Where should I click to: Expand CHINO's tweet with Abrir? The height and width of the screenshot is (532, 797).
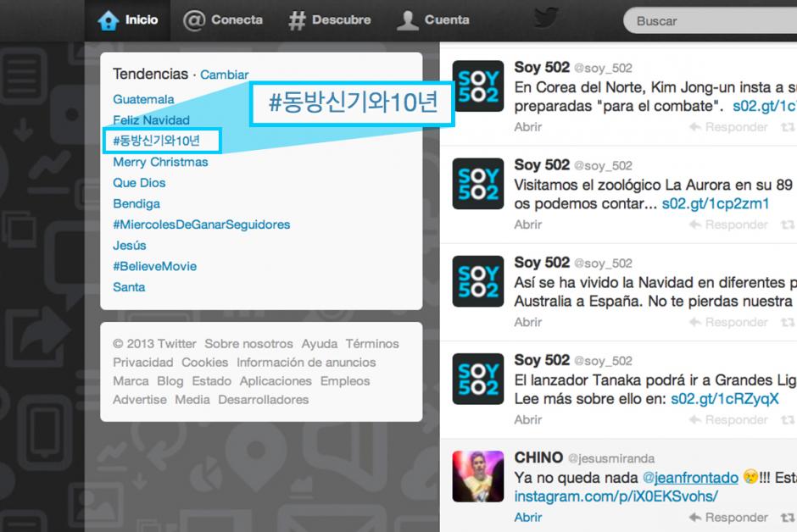click(x=527, y=517)
